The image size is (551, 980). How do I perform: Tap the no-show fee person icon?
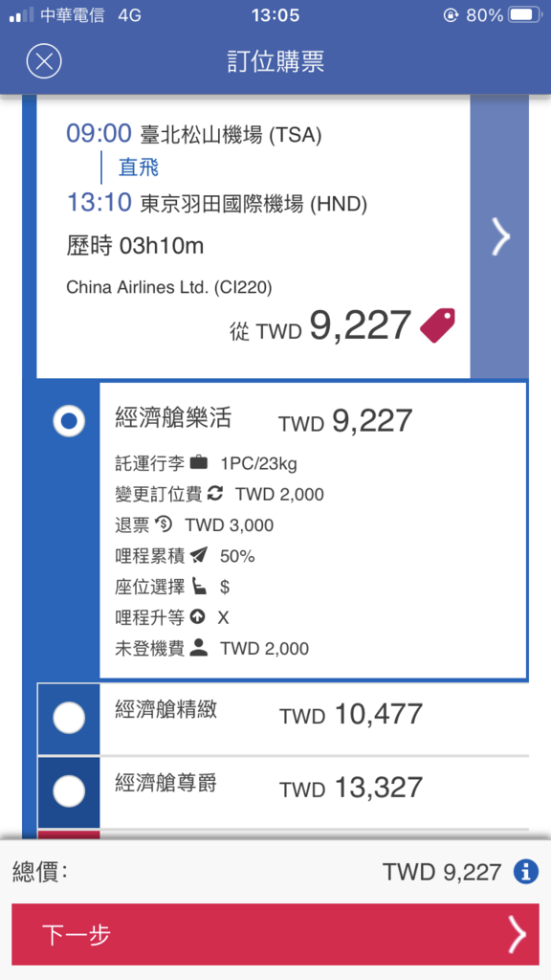click(199, 648)
